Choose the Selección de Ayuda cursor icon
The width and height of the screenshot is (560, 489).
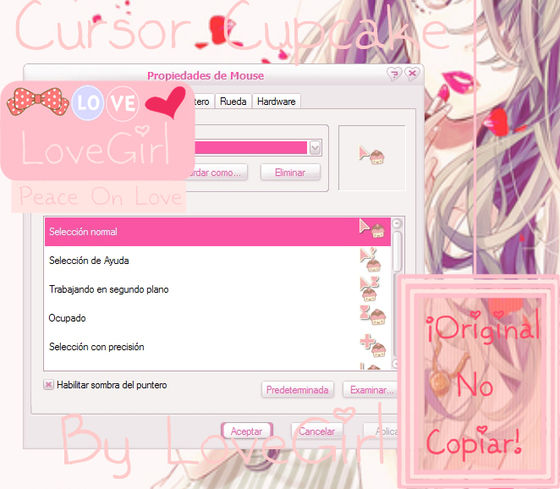pyautogui.click(x=370, y=260)
